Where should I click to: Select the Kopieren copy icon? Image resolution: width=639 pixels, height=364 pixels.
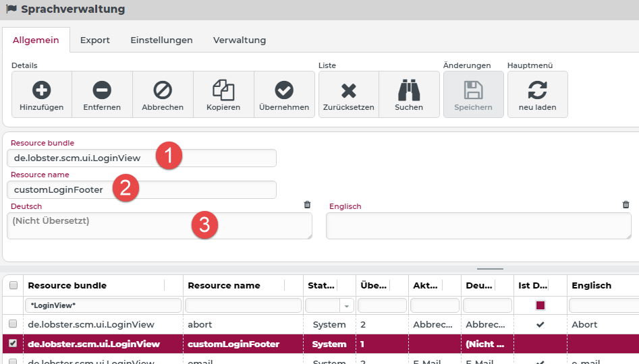[223, 90]
